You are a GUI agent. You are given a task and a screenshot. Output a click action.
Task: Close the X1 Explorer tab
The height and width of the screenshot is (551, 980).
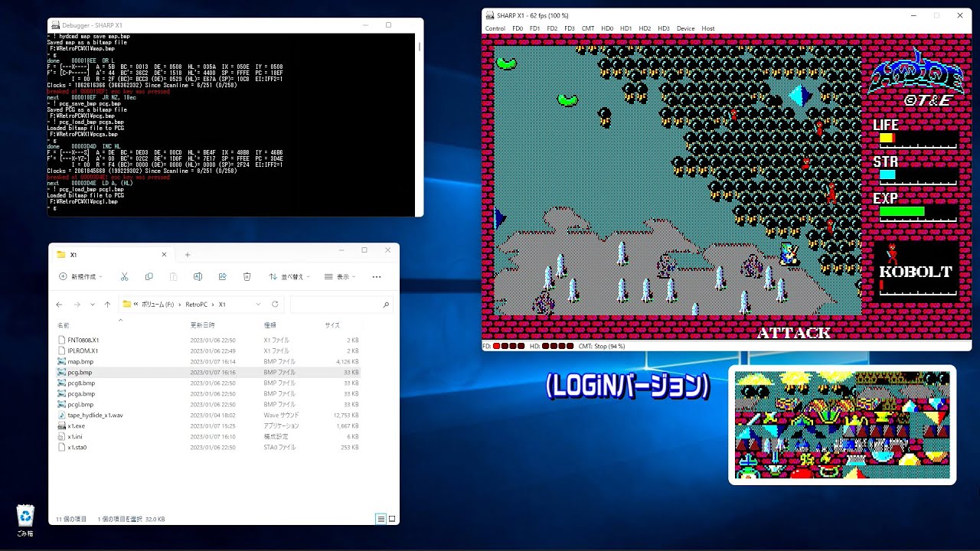pos(164,255)
